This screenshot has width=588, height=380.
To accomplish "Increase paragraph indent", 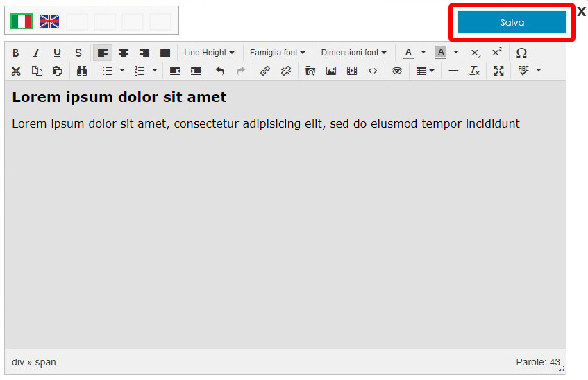I will point(195,71).
